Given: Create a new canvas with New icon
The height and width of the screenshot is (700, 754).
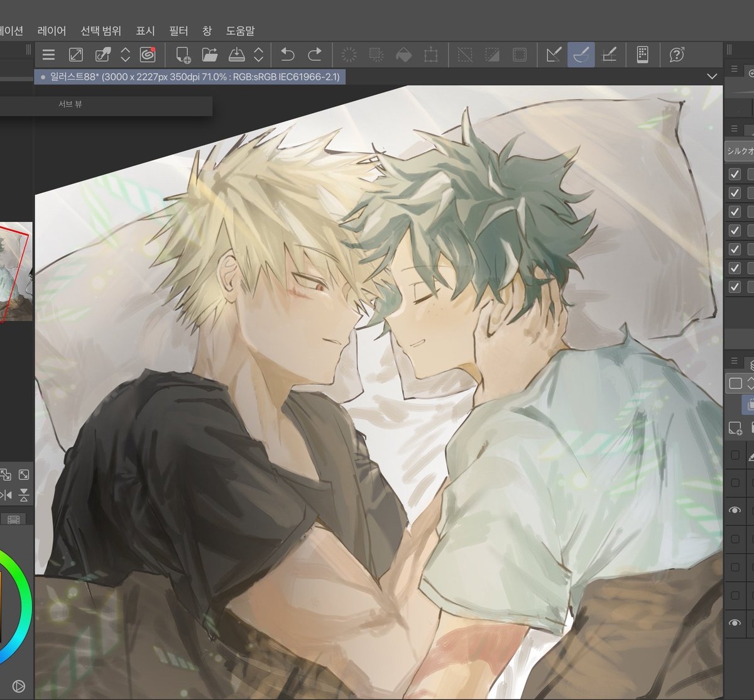Looking at the screenshot, I should tap(183, 55).
